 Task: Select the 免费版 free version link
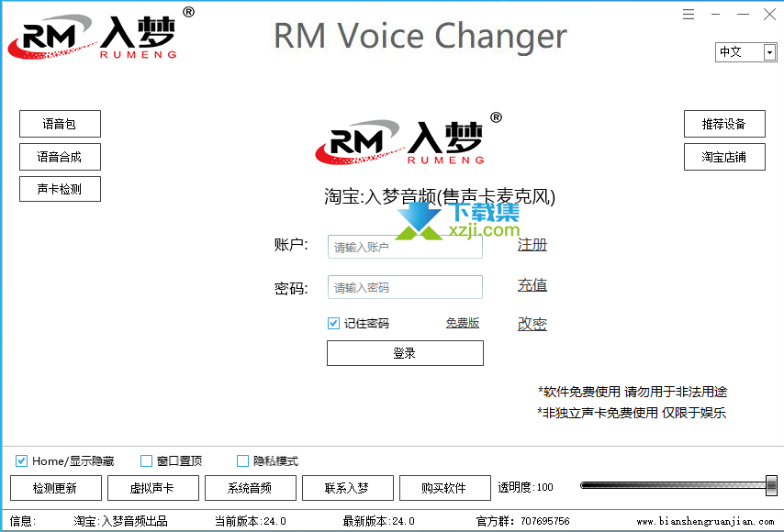[463, 323]
